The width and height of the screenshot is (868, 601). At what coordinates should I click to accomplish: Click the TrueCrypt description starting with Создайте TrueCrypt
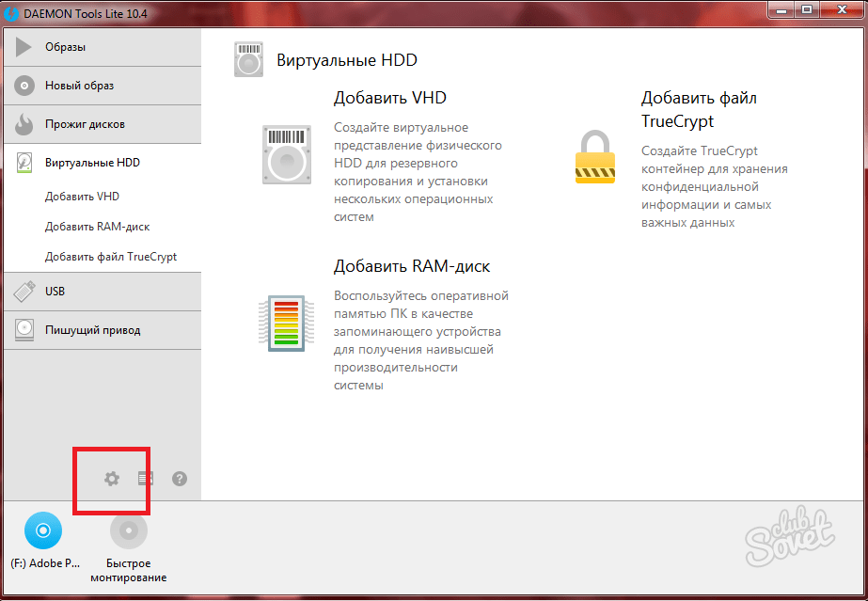[715, 186]
